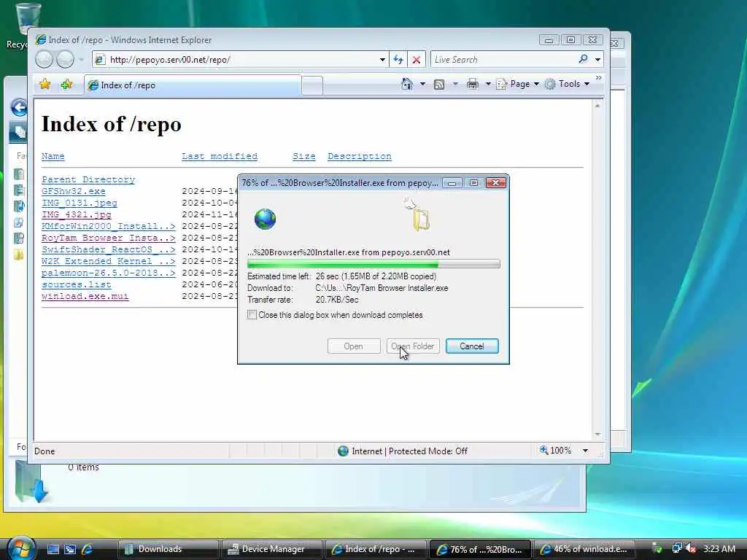The height and width of the screenshot is (560, 747).
Task: Click the Print icon
Action: coord(473,85)
